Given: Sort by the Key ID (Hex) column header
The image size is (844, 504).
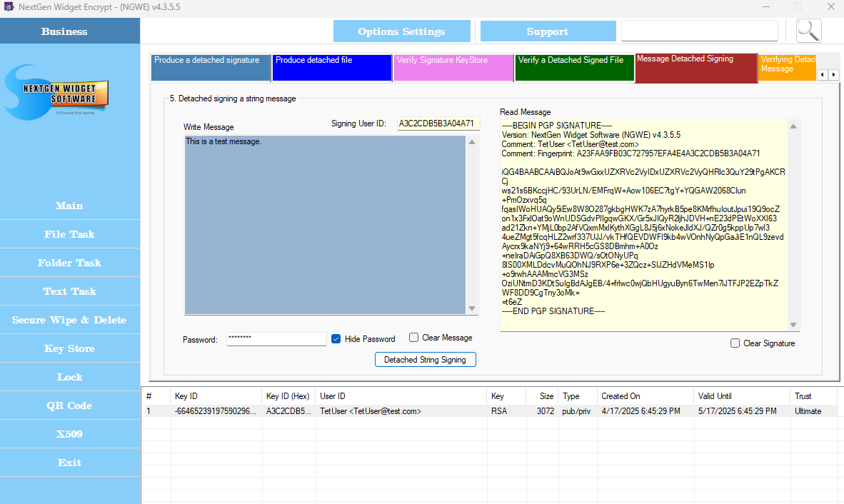Looking at the screenshot, I should pyautogui.click(x=289, y=396).
